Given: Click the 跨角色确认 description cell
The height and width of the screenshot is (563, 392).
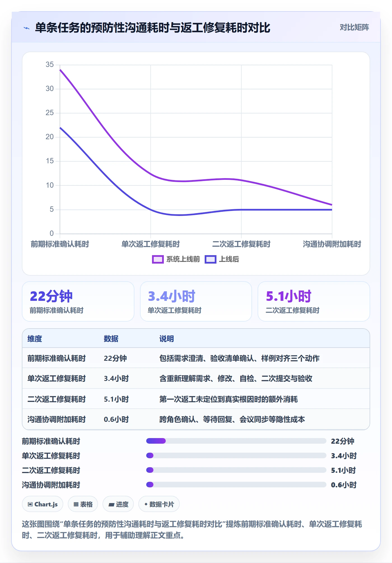Looking at the screenshot, I should click(x=232, y=419).
